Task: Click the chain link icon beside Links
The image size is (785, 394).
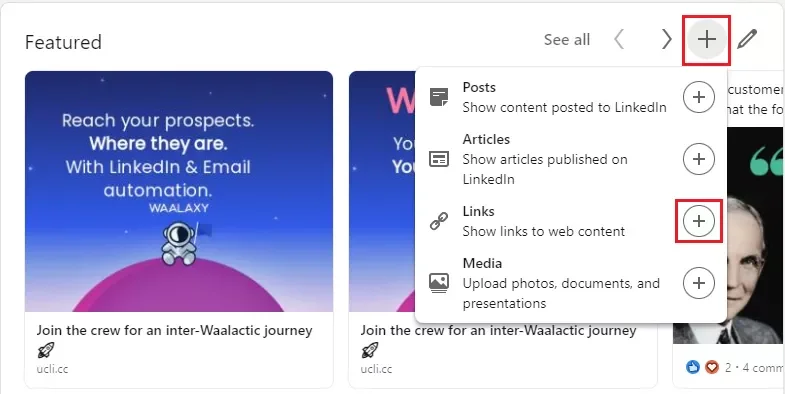Action: click(x=439, y=221)
